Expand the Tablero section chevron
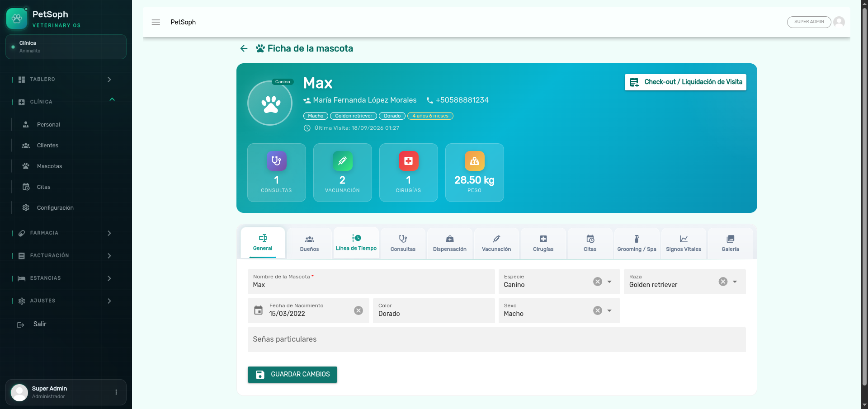 (109, 80)
